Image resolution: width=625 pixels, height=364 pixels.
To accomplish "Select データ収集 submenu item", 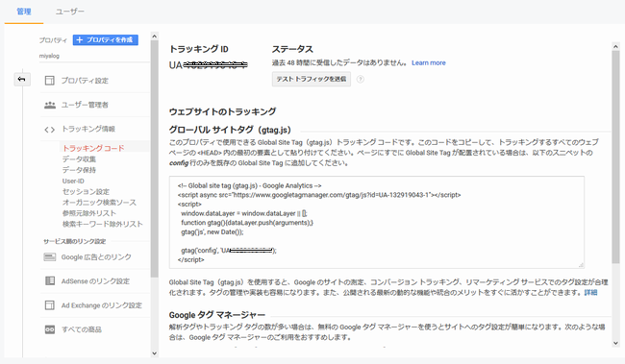I will (79, 159).
